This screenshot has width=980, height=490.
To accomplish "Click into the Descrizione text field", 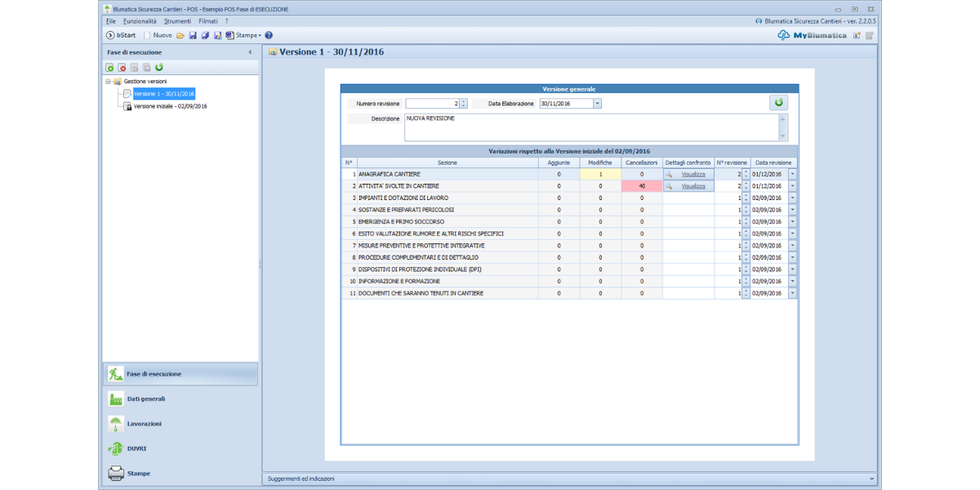I will click(590, 127).
